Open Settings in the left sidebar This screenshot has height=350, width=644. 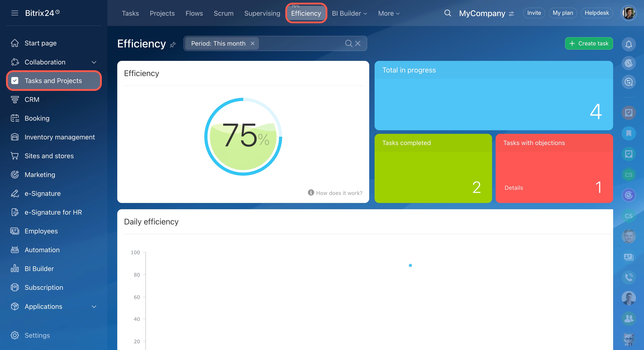pyautogui.click(x=37, y=335)
